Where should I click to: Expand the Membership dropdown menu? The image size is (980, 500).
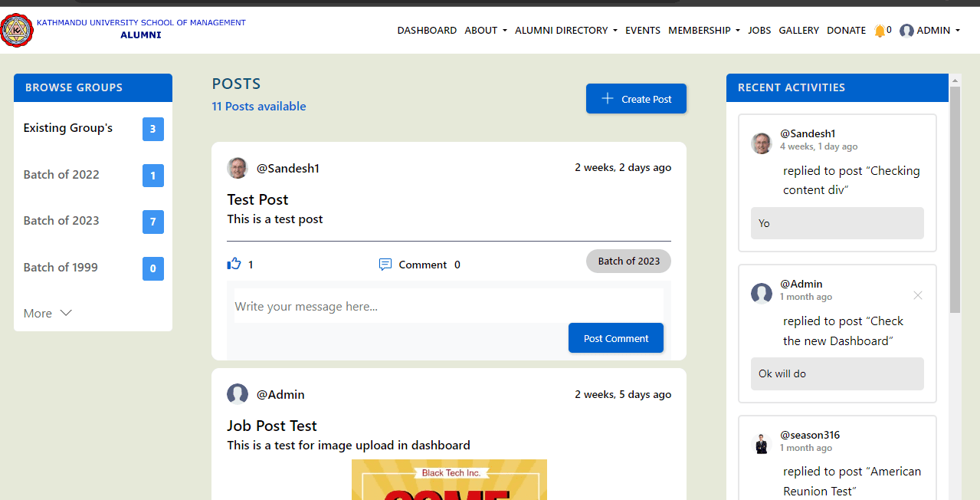point(703,31)
